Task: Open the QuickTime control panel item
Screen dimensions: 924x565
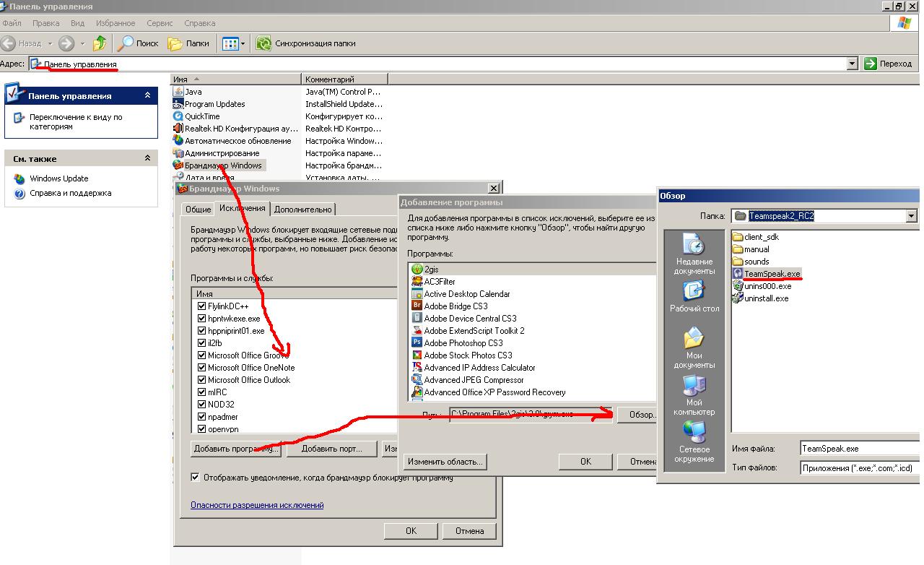Action: point(179,116)
